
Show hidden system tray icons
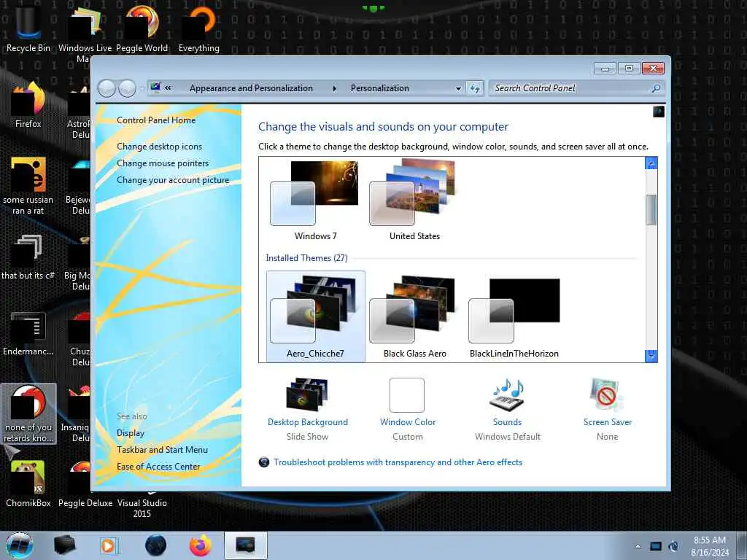(x=638, y=546)
